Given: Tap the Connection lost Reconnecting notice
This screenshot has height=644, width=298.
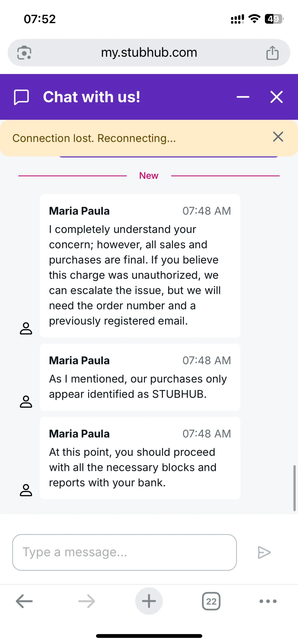Looking at the screenshot, I should pos(94,138).
